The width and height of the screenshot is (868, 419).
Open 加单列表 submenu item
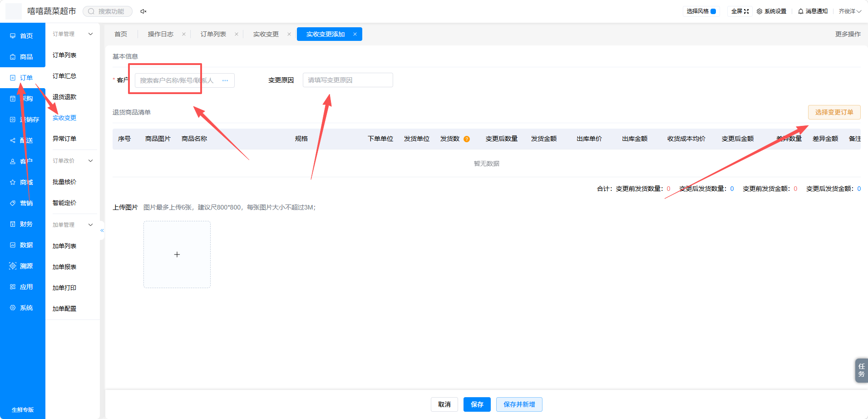pyautogui.click(x=64, y=246)
